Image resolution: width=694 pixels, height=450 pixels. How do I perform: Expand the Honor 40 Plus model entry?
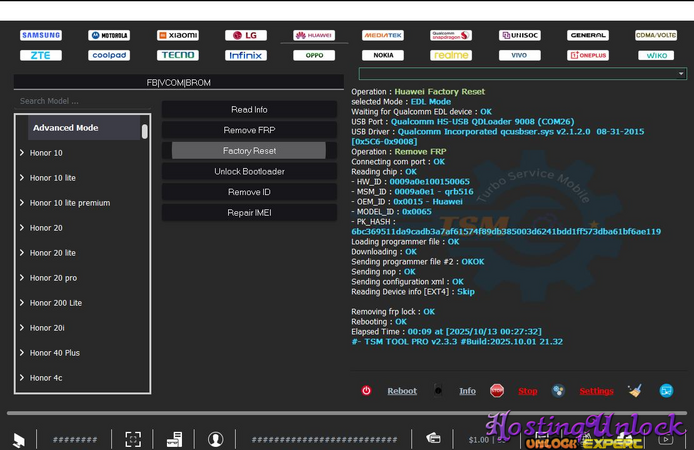point(22,353)
